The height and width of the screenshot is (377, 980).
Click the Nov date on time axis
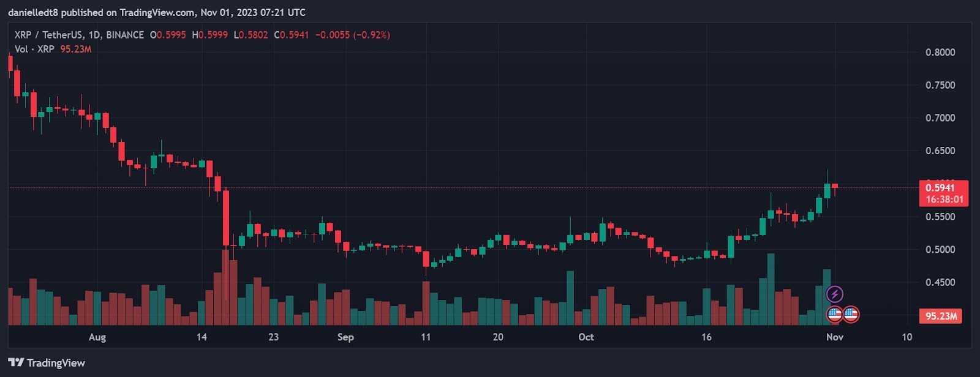pos(835,337)
